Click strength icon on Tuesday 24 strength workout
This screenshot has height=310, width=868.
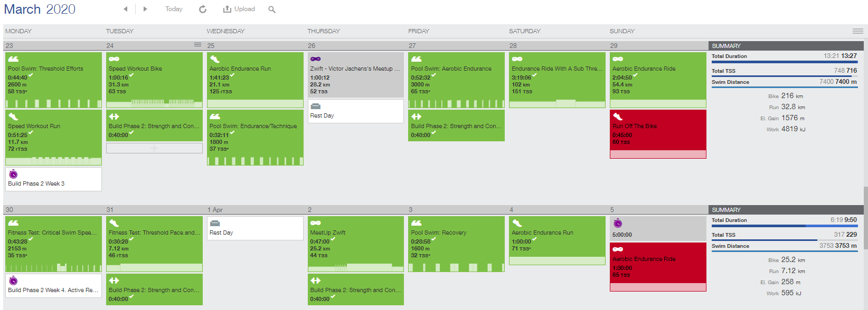(114, 117)
